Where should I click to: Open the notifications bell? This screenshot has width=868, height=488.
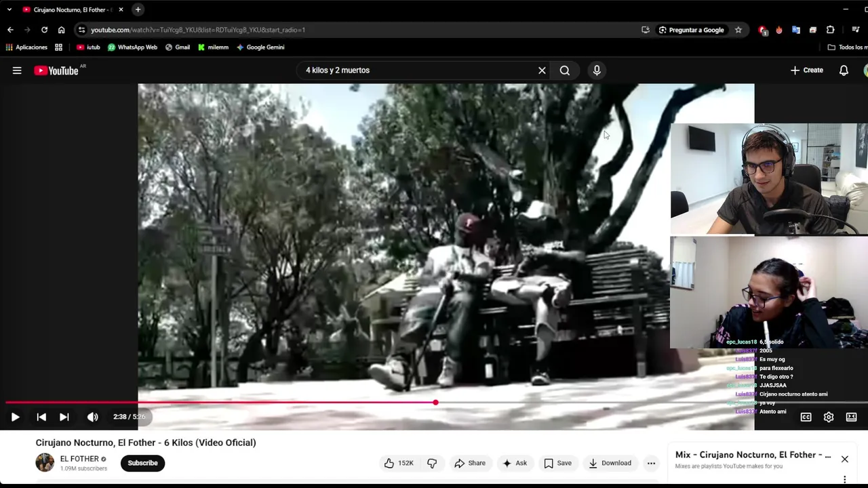coord(844,70)
